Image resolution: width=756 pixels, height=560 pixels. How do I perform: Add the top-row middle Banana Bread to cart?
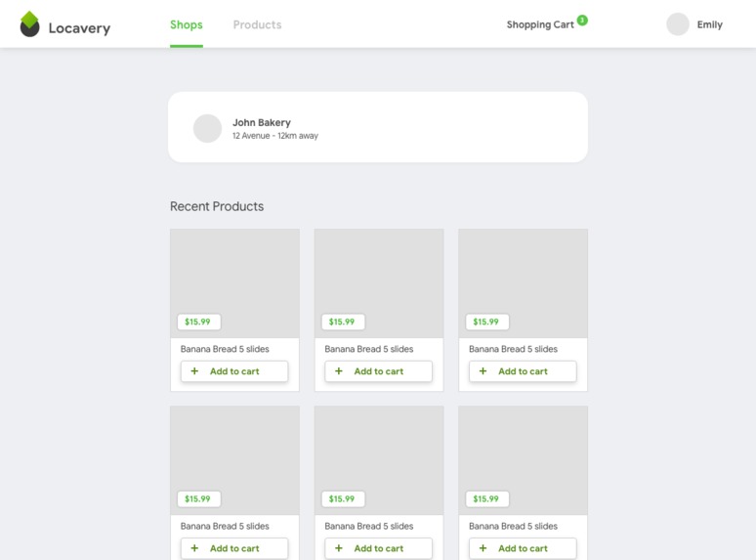378,371
